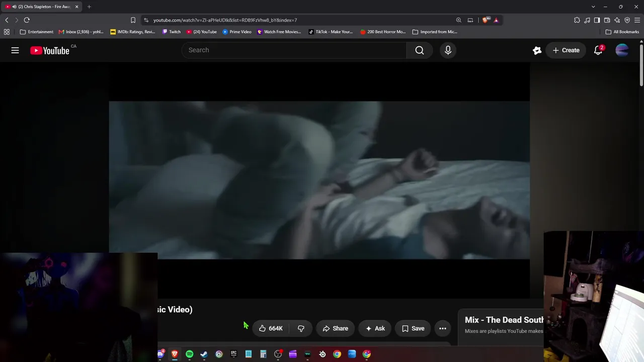
Task: Toggle the browser sidebar panel
Action: [597, 20]
